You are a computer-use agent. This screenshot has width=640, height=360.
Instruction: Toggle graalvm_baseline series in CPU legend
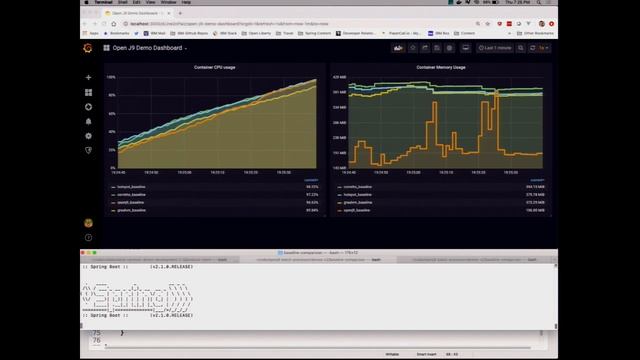(131, 210)
